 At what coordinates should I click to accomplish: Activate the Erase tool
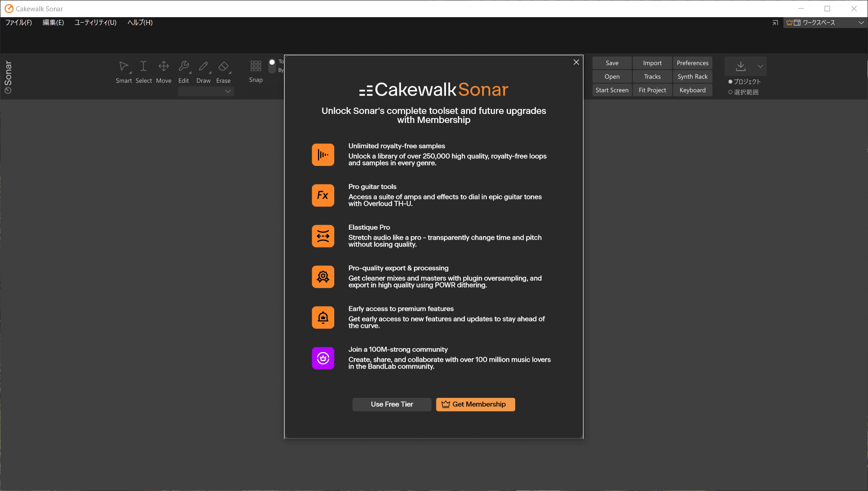(x=223, y=66)
